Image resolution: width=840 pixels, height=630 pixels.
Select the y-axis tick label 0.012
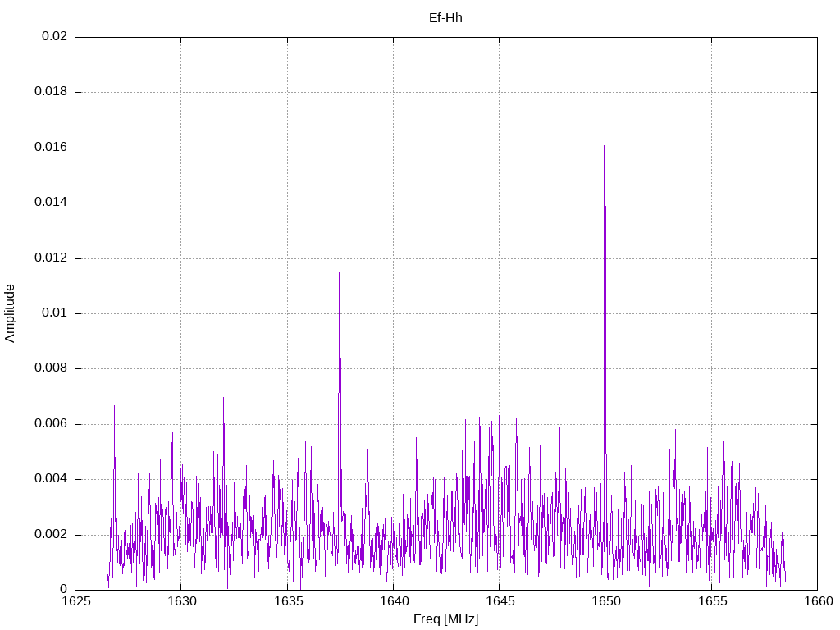coord(51,258)
